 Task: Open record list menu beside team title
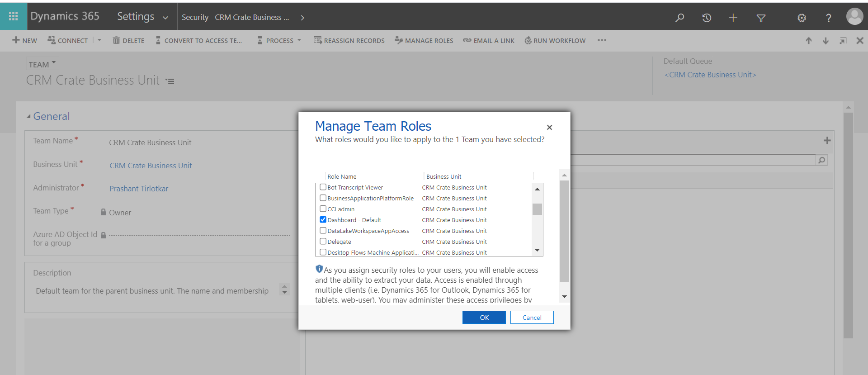(170, 81)
